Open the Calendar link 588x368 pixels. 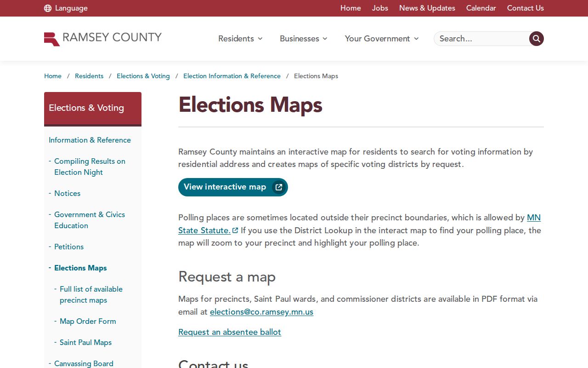point(481,8)
